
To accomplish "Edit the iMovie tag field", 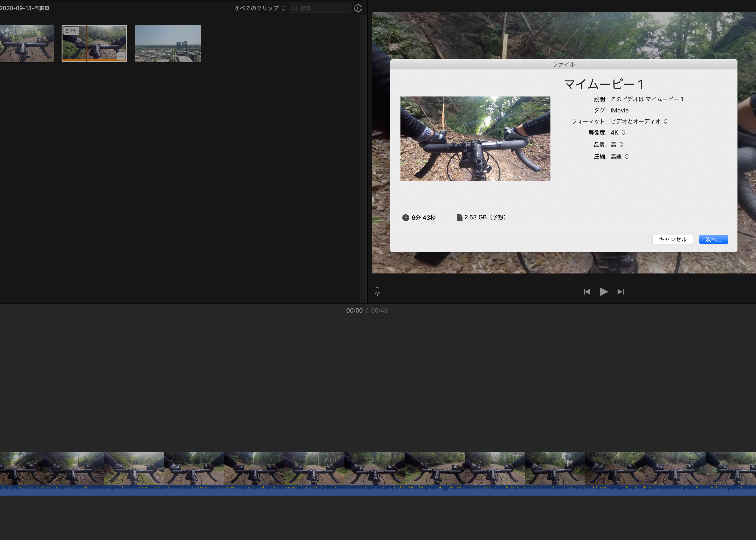I will 619,110.
